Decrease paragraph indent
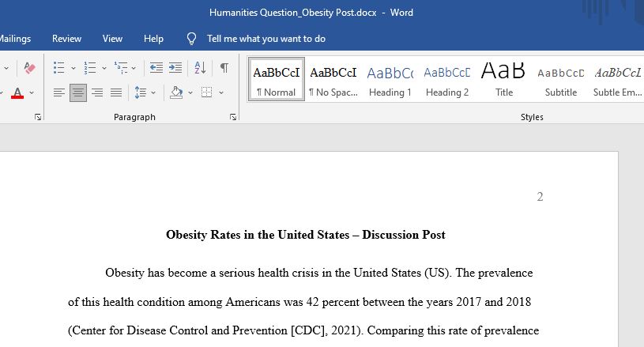The height and width of the screenshot is (347, 644). pos(156,68)
